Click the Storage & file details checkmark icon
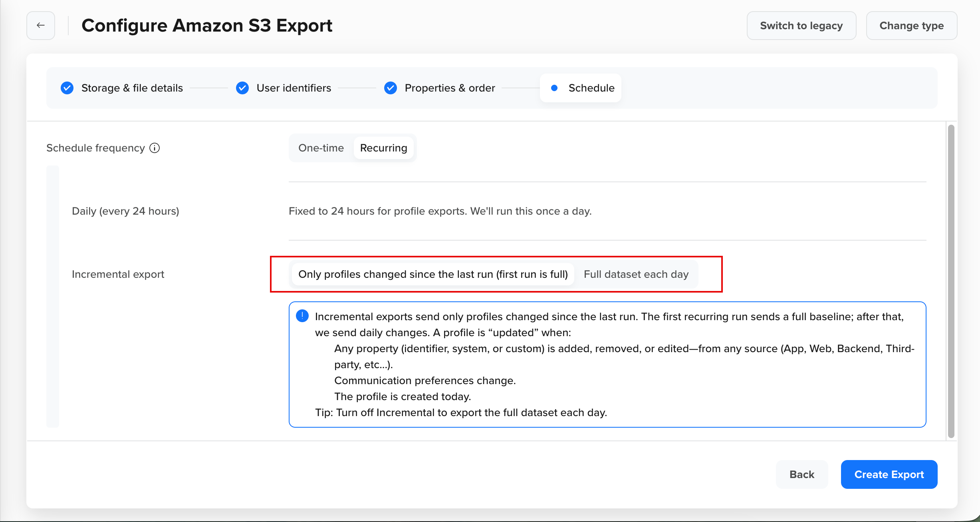The image size is (980, 522). 67,88
